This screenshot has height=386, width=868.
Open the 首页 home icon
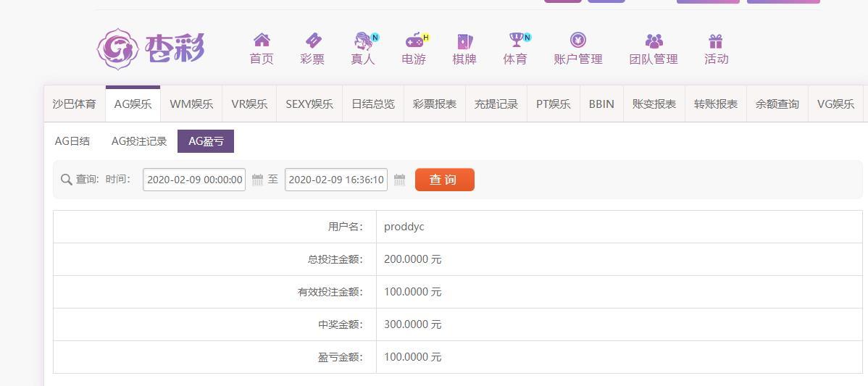pos(262,40)
